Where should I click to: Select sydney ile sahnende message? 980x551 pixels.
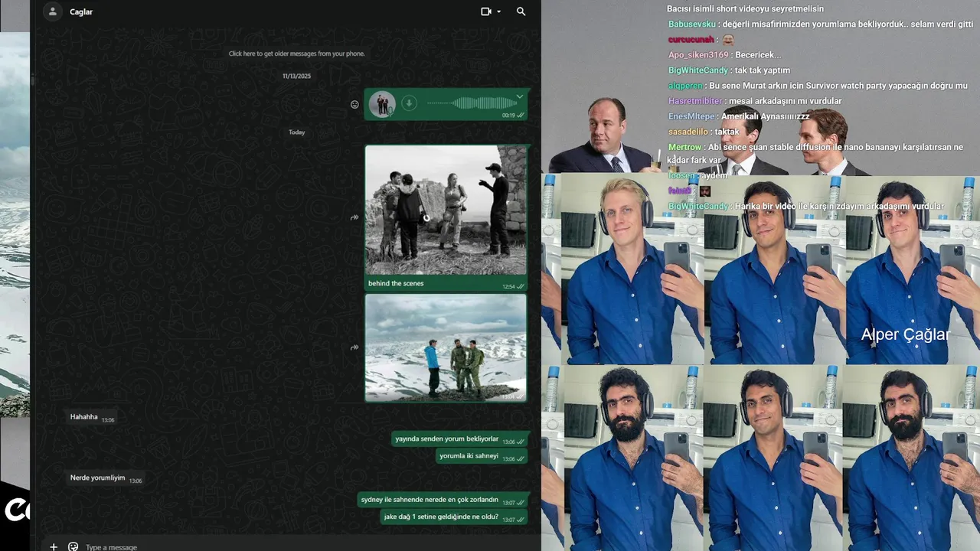pyautogui.click(x=443, y=500)
